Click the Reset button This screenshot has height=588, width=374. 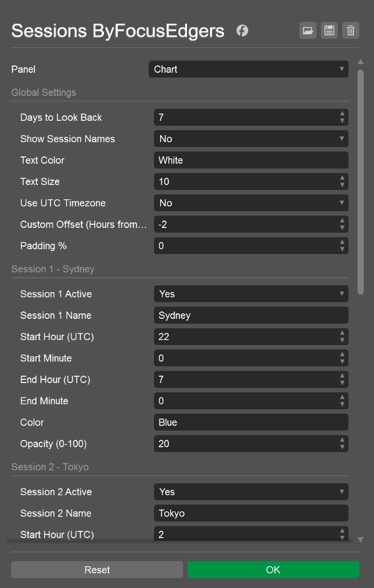97,570
